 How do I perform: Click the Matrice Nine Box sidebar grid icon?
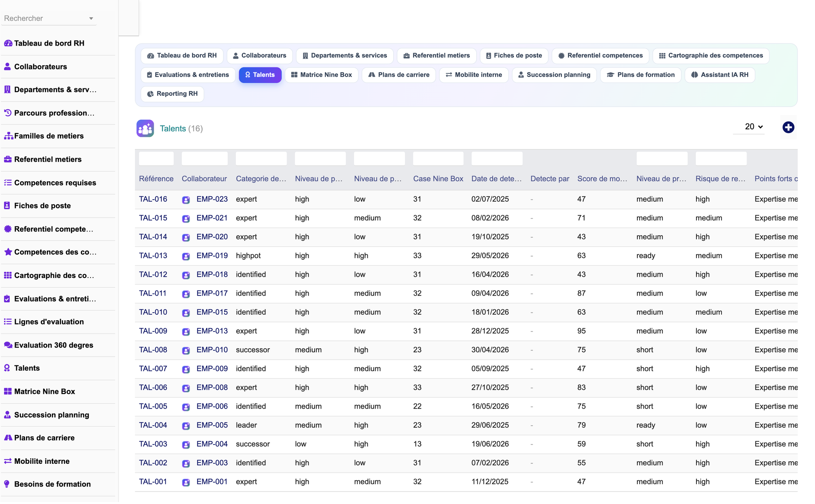[8, 392]
